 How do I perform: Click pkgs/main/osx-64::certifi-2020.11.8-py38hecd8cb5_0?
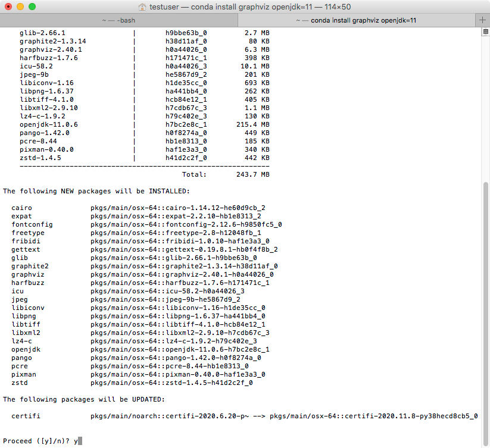coord(374,416)
